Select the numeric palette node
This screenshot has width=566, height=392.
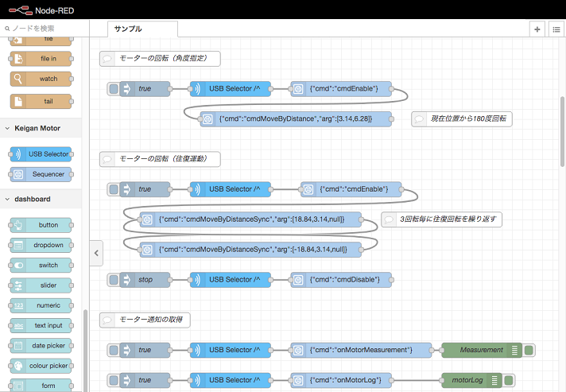41,305
